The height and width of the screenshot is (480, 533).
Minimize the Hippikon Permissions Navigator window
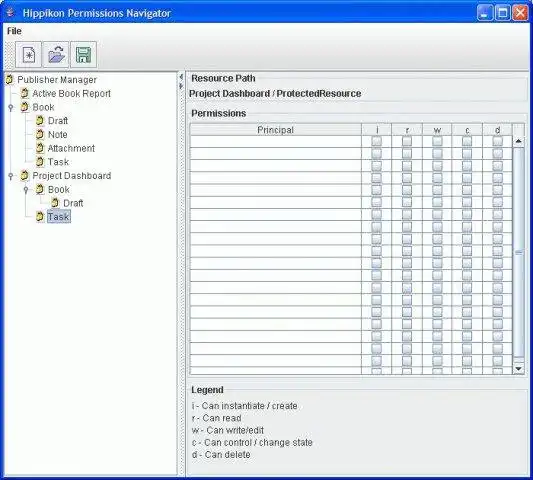[485, 13]
